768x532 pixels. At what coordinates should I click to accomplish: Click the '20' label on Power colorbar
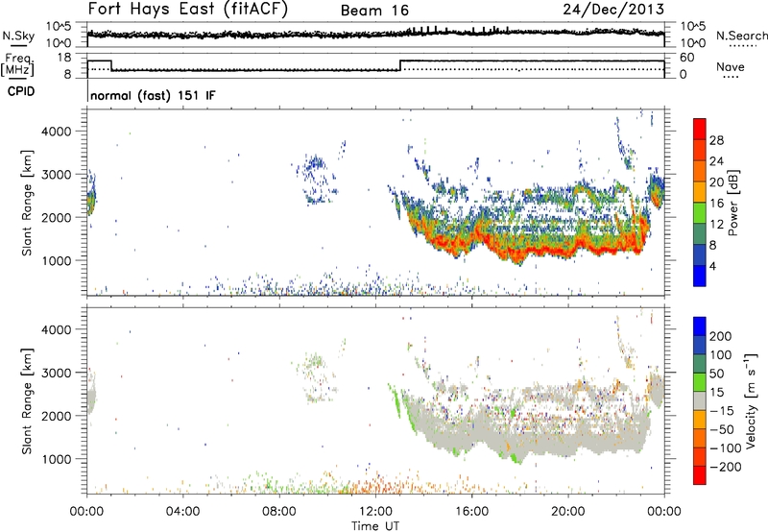click(716, 182)
